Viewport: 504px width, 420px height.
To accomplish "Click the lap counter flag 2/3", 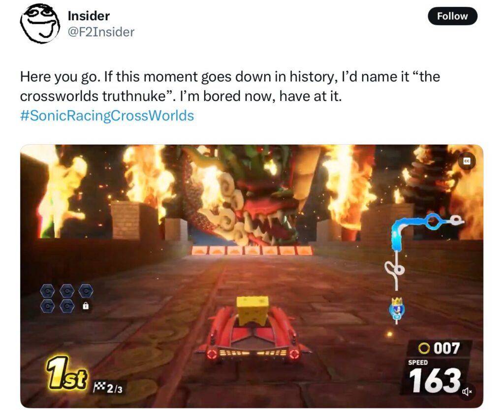I will pyautogui.click(x=108, y=388).
